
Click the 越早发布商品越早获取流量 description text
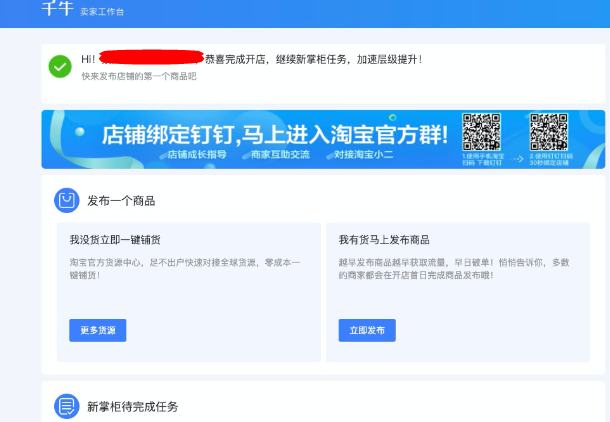(454, 269)
